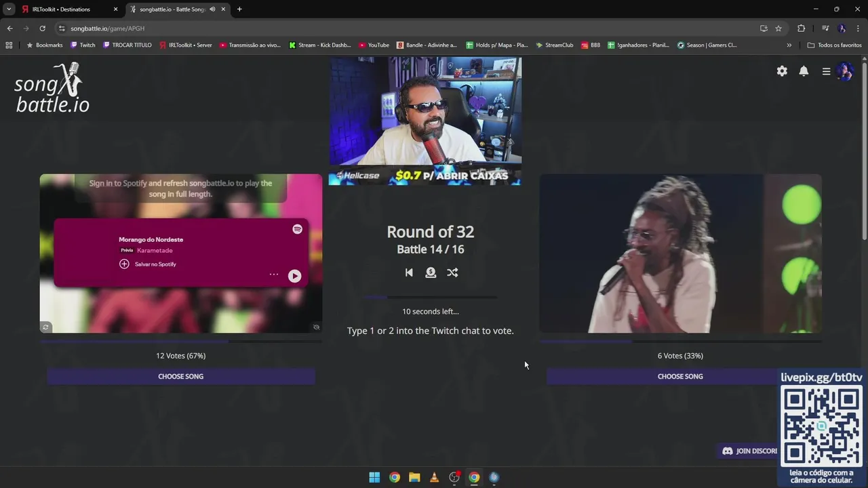This screenshot has width=868, height=488.
Task: Open the Chrome profile avatar
Action: click(842, 28)
